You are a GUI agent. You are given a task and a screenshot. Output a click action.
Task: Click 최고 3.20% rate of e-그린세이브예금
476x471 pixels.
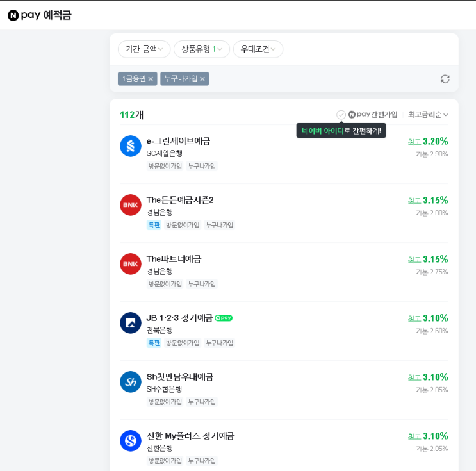tap(428, 141)
